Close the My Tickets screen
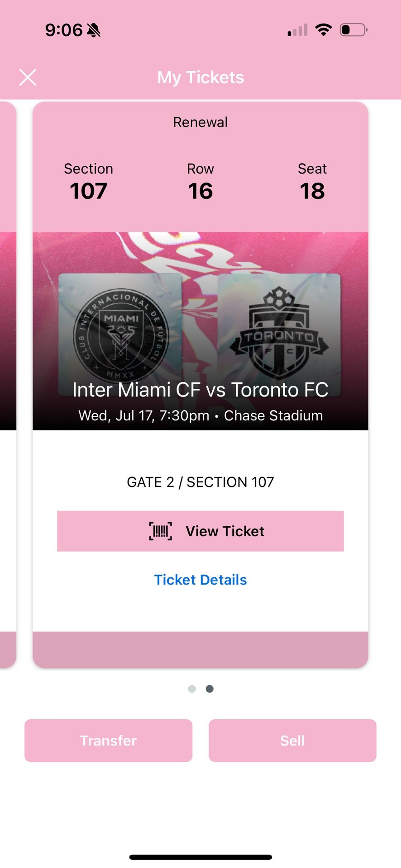The height and width of the screenshot is (868, 401). pyautogui.click(x=28, y=77)
